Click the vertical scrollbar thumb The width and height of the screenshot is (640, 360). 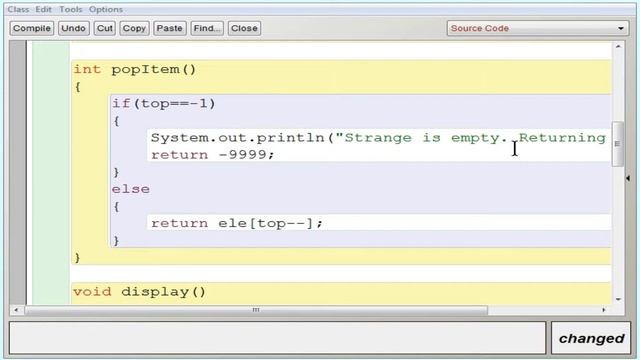click(x=618, y=144)
